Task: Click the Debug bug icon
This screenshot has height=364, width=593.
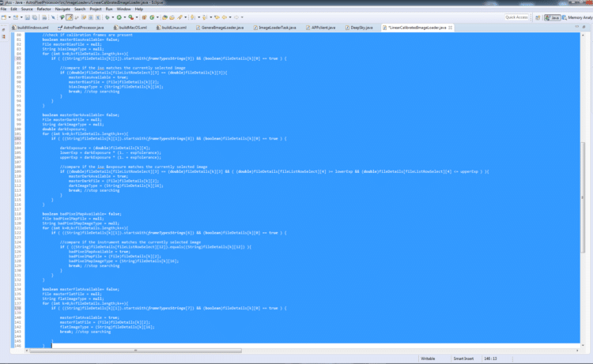Action: click(108, 17)
